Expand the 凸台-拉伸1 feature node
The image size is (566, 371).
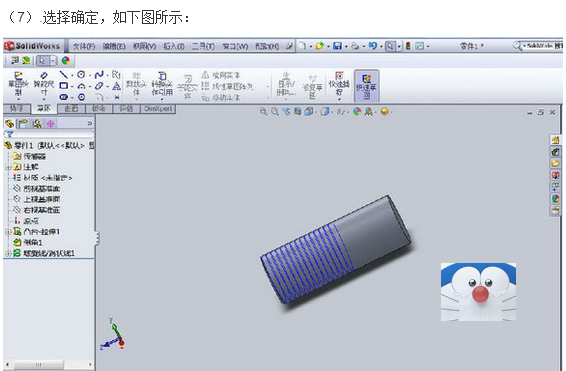point(8,232)
